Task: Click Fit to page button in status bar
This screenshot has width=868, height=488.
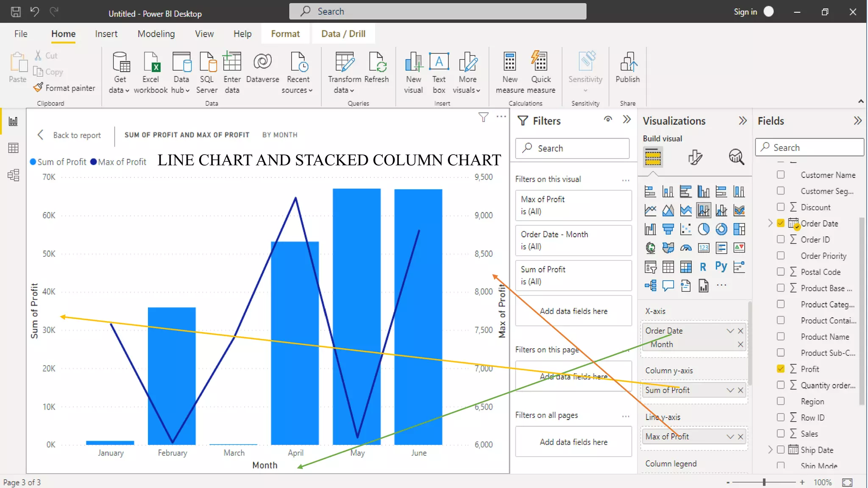Action: coord(847,482)
